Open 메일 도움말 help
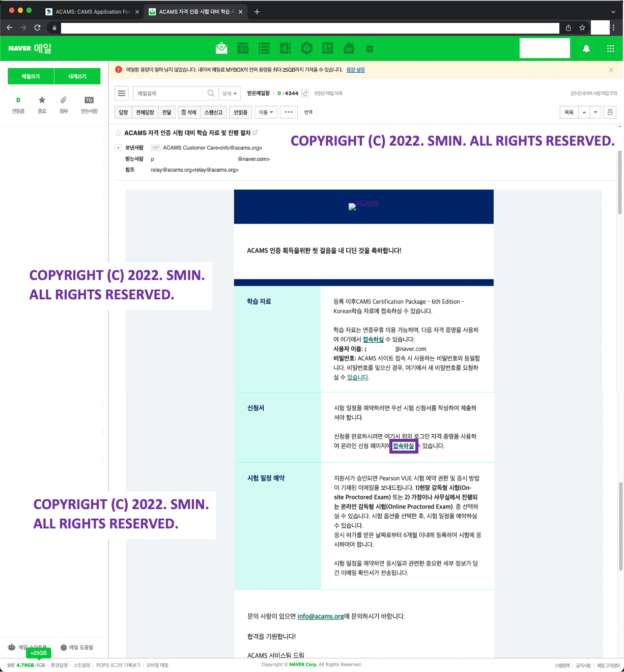 pyautogui.click(x=77, y=648)
